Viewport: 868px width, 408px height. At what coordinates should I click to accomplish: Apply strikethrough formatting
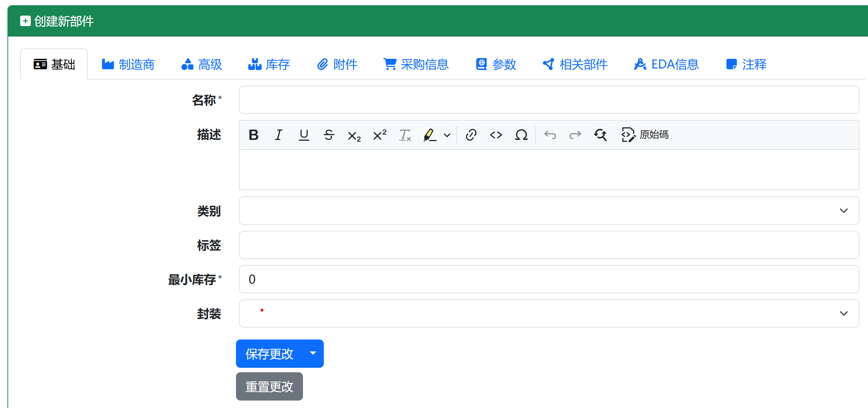coord(329,135)
